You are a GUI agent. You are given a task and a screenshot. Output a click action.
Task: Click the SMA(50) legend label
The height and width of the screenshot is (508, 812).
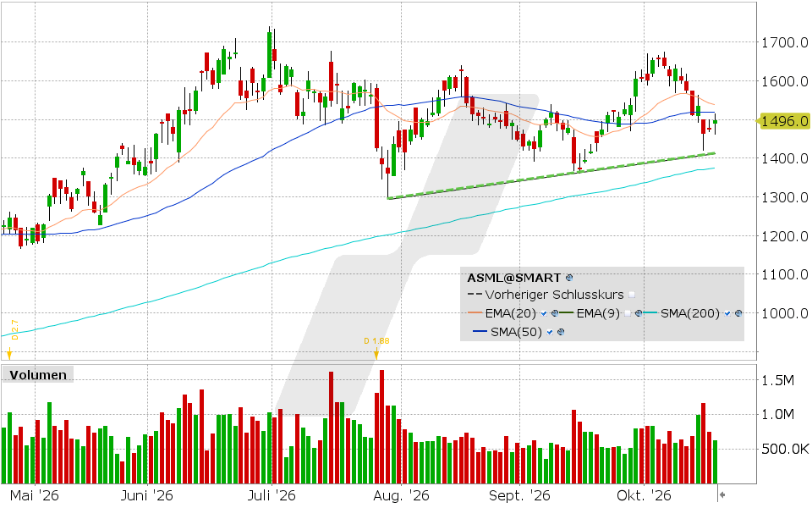click(516, 332)
